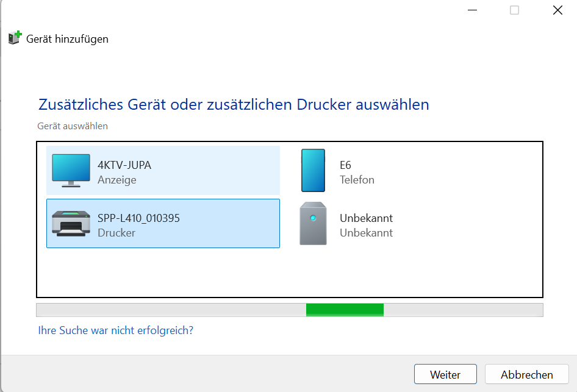Image resolution: width=577 pixels, height=392 pixels.
Task: Click the Gerät hinzufügen title icon
Action: [15, 38]
